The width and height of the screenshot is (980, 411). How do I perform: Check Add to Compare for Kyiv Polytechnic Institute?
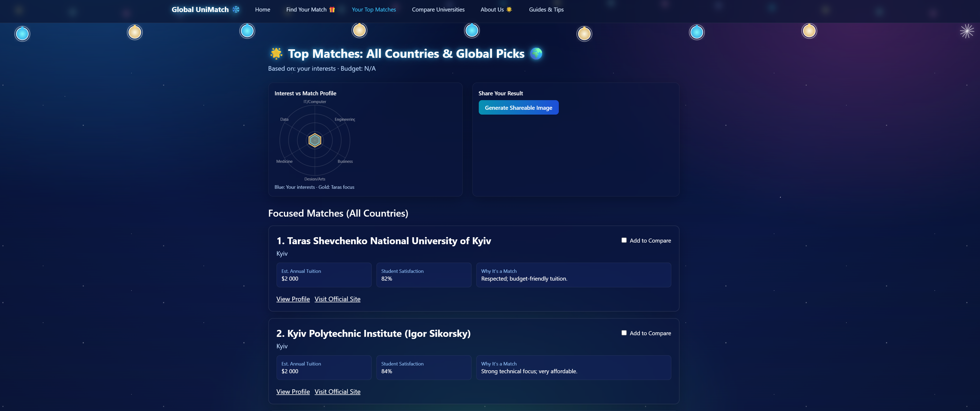tap(624, 333)
